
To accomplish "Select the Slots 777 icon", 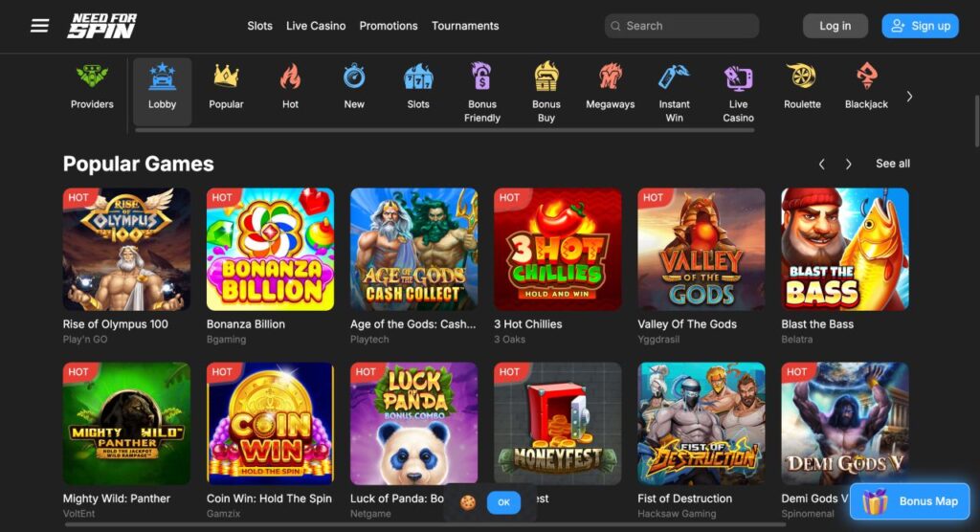I will pyautogui.click(x=418, y=77).
